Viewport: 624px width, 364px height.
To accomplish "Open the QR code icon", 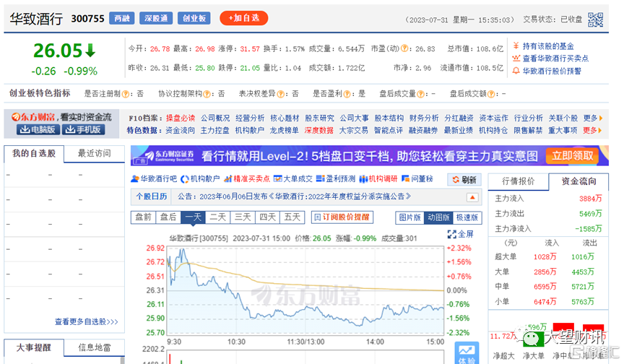I will point(595,19).
